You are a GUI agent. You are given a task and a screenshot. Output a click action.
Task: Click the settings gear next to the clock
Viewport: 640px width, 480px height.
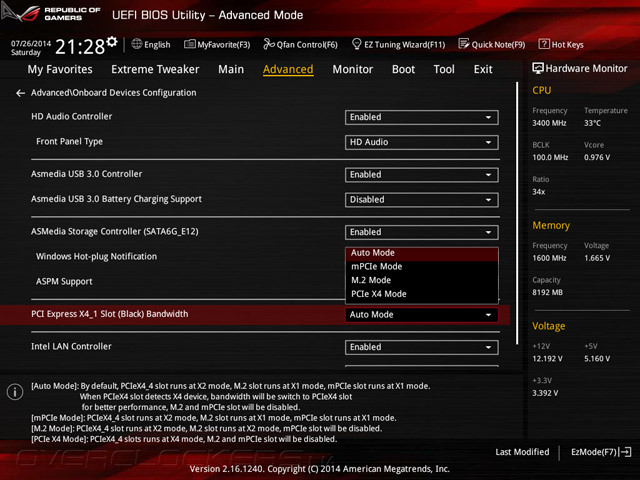click(x=112, y=42)
